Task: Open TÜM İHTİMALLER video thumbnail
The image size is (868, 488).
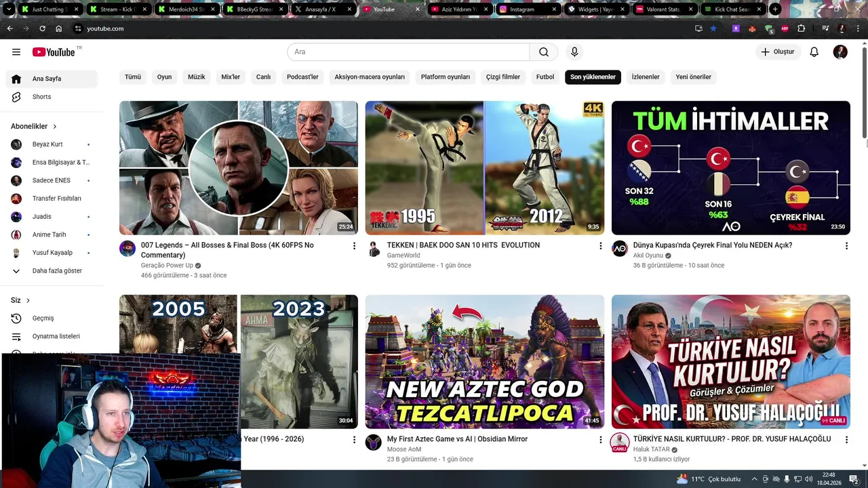Action: pos(731,168)
